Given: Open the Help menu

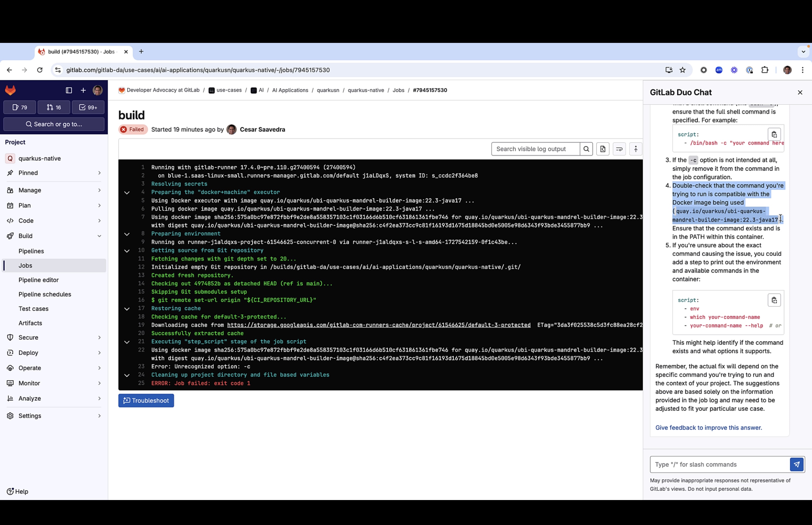Looking at the screenshot, I should pyautogui.click(x=18, y=492).
